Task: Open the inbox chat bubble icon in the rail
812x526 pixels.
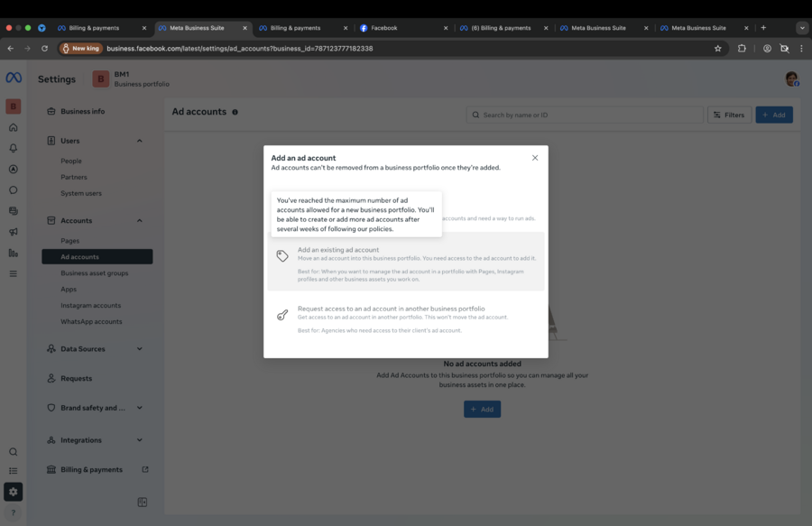Action: 14,190
